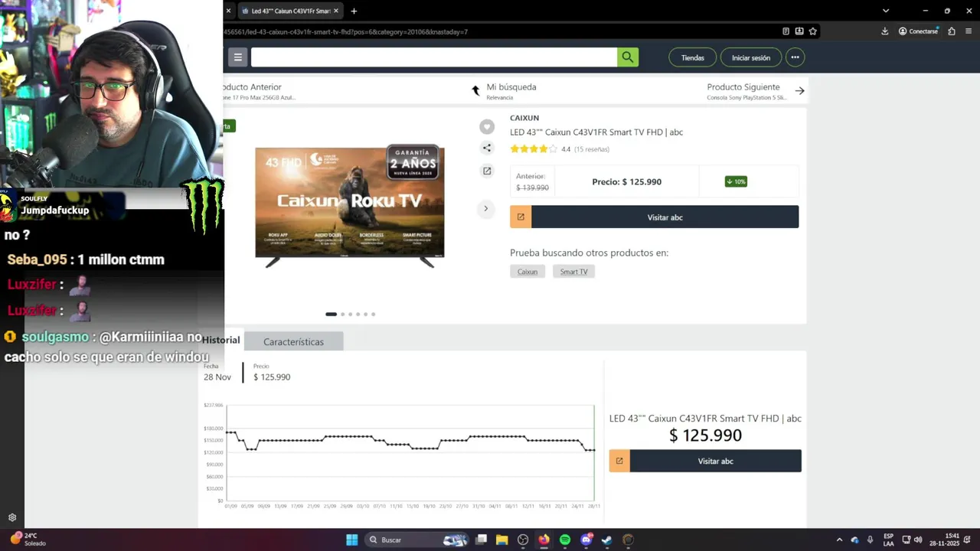Click the address bar save-page icon
Screen dimensions: 980x551
point(799,31)
